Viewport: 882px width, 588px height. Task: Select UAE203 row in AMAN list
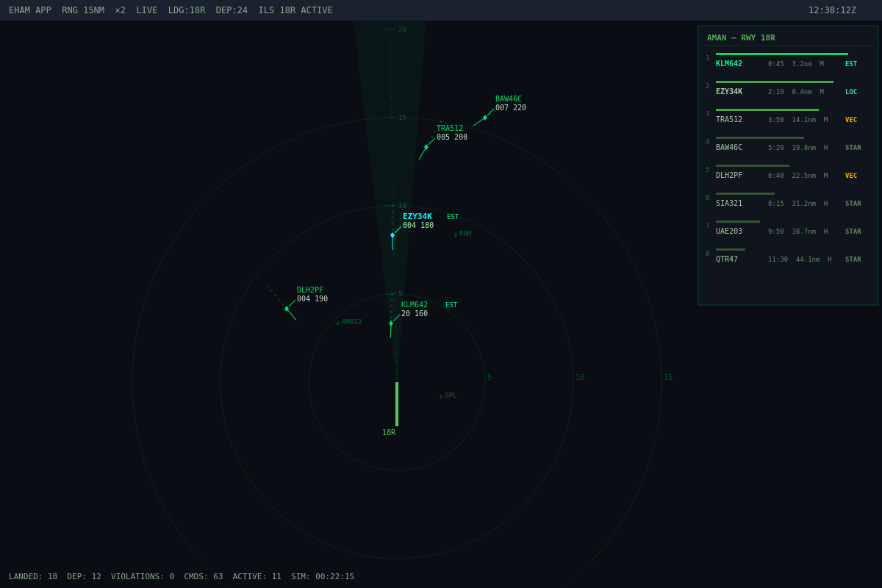click(x=788, y=227)
